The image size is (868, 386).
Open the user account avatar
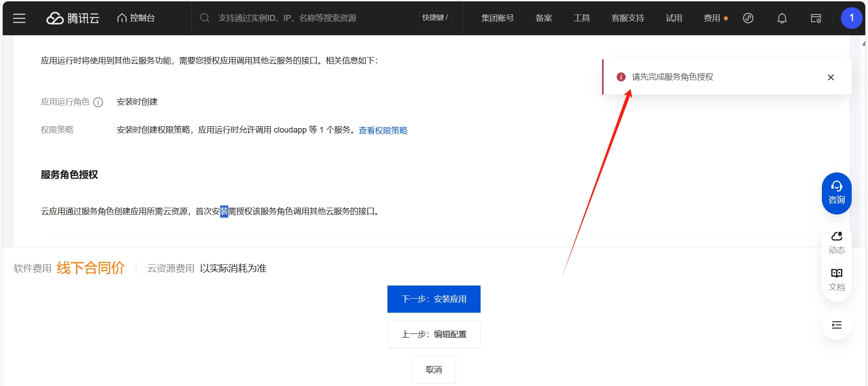click(x=851, y=18)
